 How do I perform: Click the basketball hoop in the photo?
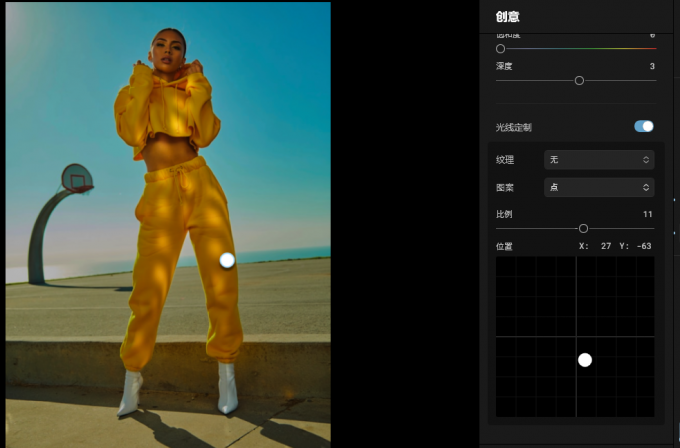tap(77, 179)
